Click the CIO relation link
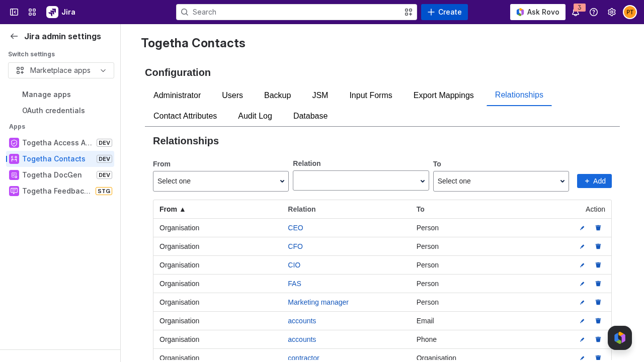The height and width of the screenshot is (362, 644). coord(294,265)
